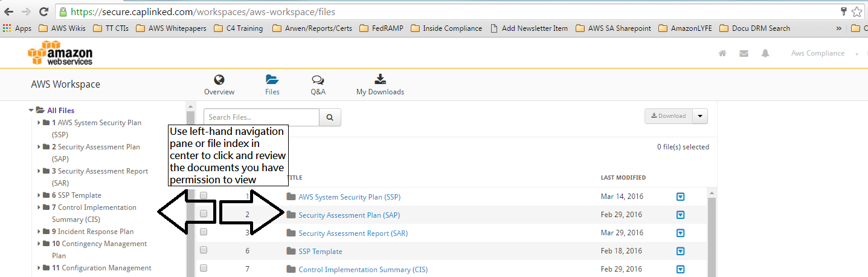Open the Download button dropdown arrow
Image resolution: width=868 pixels, height=277 pixels.
click(700, 116)
